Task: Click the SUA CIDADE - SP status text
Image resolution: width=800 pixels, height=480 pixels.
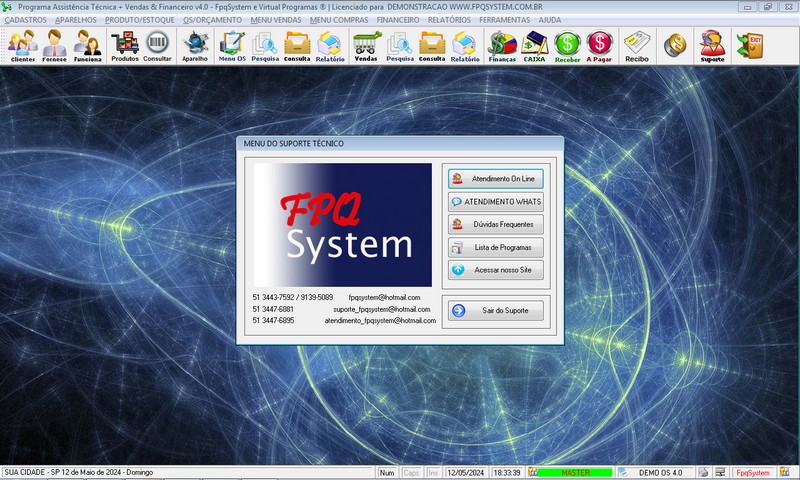Action: (x=79, y=472)
